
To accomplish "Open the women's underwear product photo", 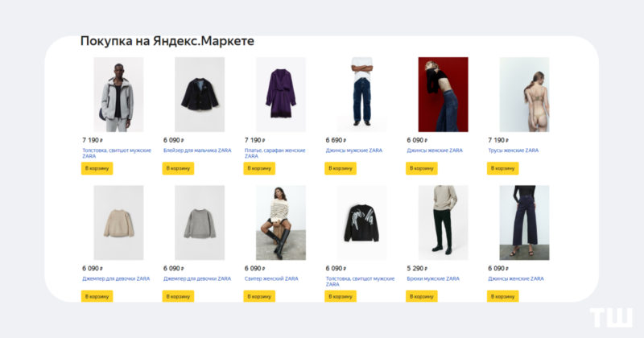I will pyautogui.click(x=524, y=94).
